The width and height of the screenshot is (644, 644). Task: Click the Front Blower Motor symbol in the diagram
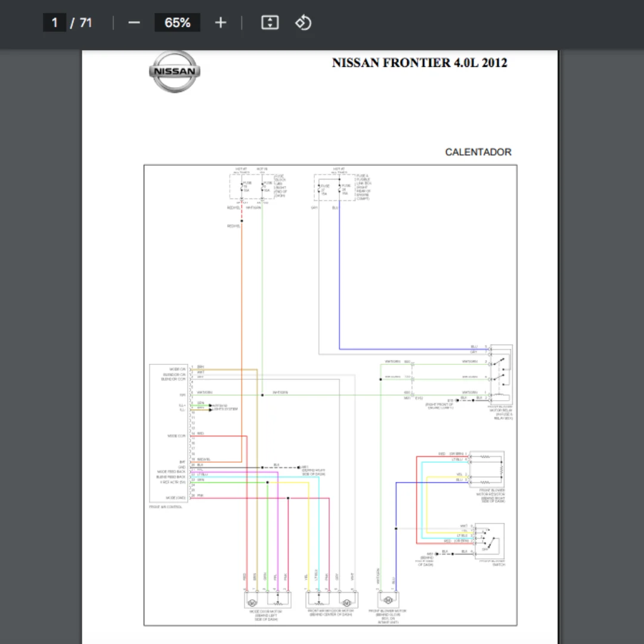[388, 600]
